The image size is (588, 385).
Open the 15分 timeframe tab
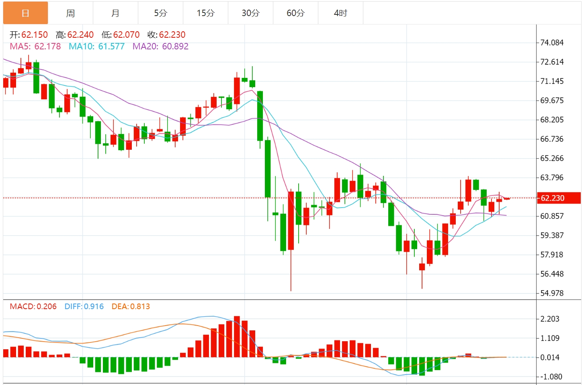pyautogui.click(x=205, y=13)
